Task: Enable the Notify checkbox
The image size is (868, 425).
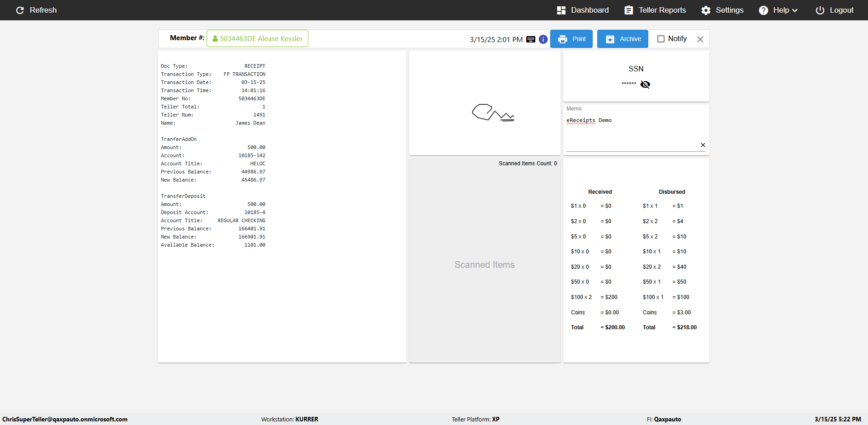Action: point(661,39)
